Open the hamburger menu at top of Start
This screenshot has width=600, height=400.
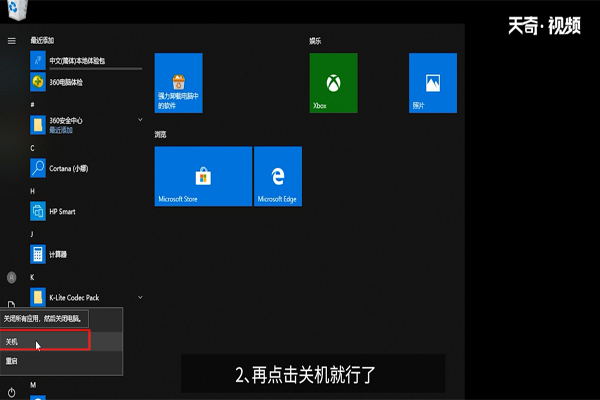11,41
